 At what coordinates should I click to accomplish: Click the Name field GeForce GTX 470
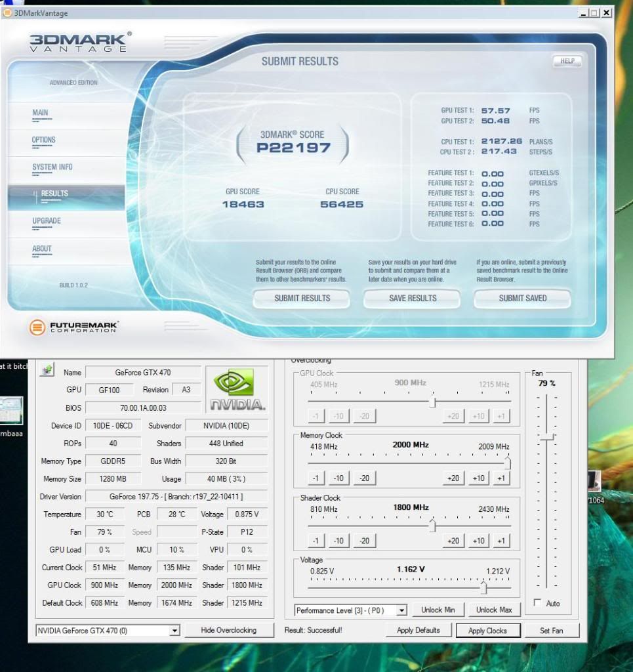click(143, 373)
